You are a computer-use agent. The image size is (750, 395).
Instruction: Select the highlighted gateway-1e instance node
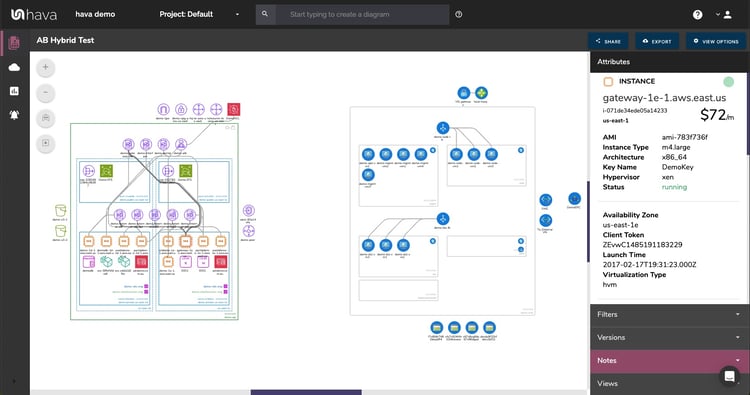[x=186, y=241]
